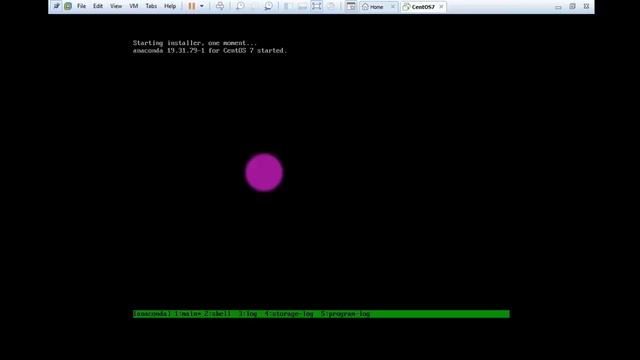
Task: Toggle the thumbnail bar icon
Action: click(302, 6)
